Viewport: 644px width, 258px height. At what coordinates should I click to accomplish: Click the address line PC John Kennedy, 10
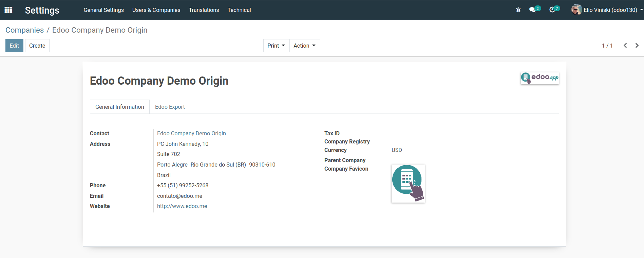183,144
